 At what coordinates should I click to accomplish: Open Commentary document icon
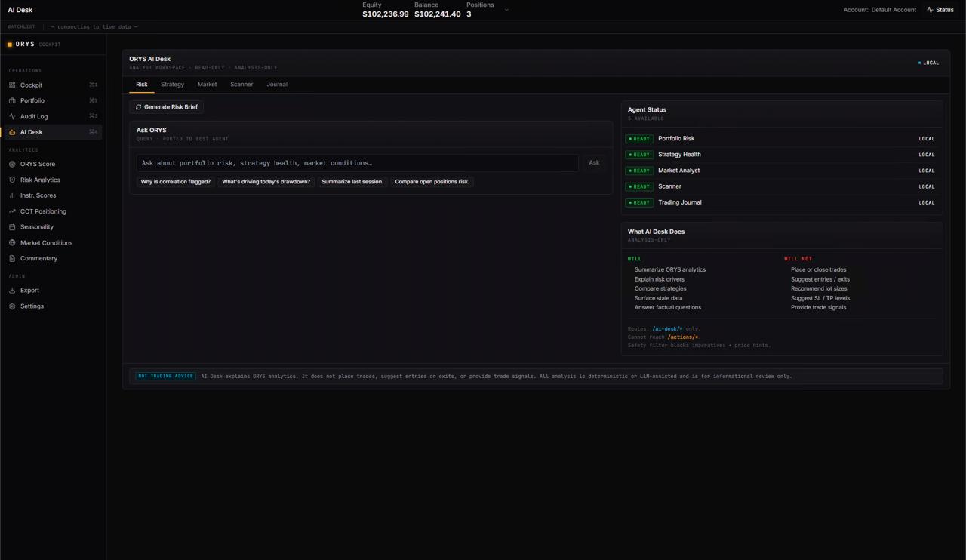(12, 259)
